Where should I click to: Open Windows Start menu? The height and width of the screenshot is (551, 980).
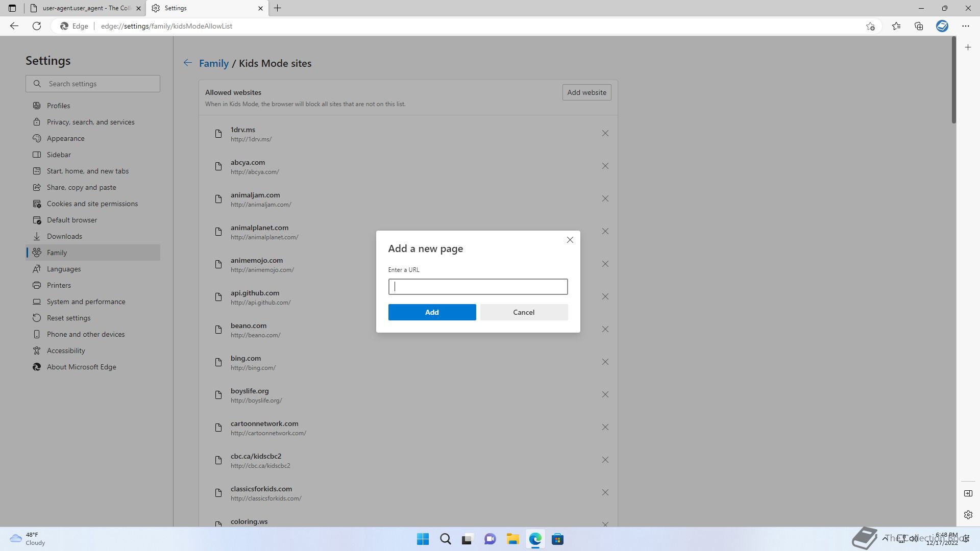tap(423, 539)
